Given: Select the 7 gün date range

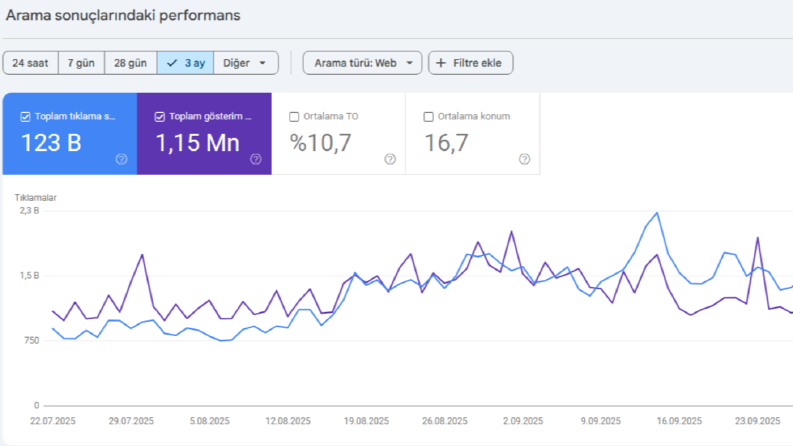Looking at the screenshot, I should pyautogui.click(x=81, y=63).
